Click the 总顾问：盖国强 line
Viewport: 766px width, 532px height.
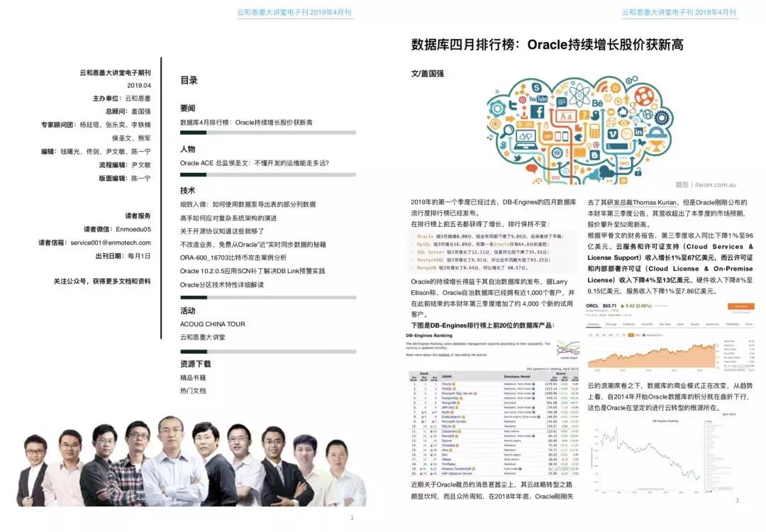pos(128,111)
